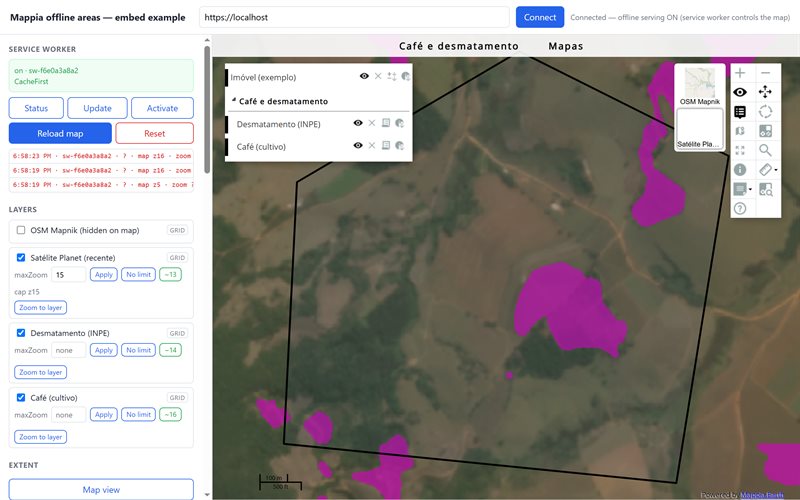
Task: Remove the Imóvel (exemplo) layer with X
Action: pos(378,76)
